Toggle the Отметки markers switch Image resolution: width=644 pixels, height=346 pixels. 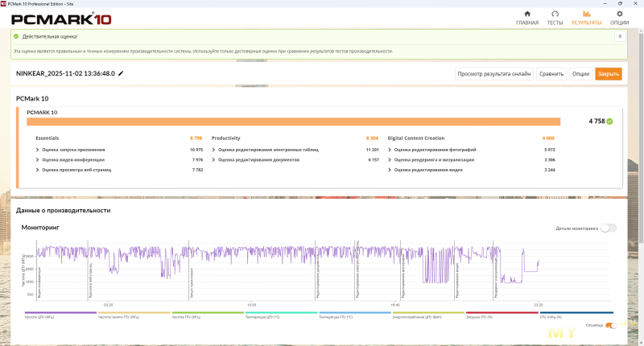[611, 325]
